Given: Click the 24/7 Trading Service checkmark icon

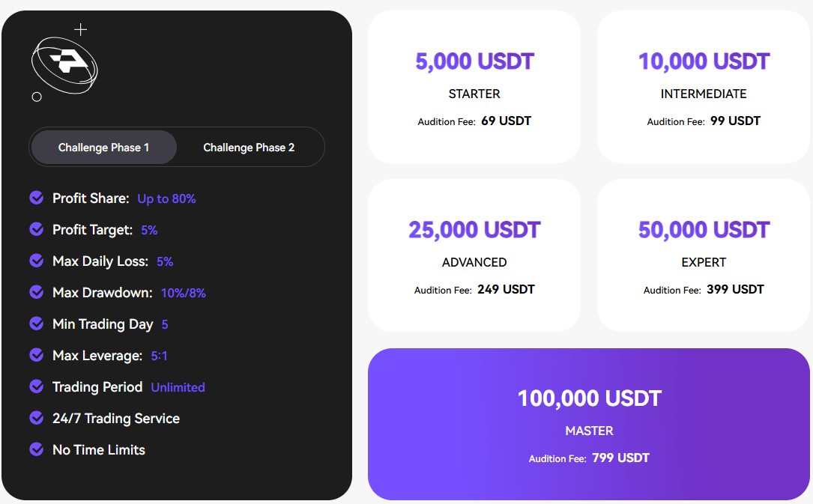Looking at the screenshot, I should pos(36,418).
